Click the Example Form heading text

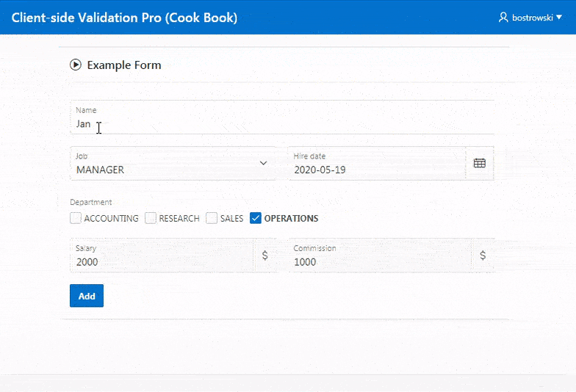click(124, 65)
